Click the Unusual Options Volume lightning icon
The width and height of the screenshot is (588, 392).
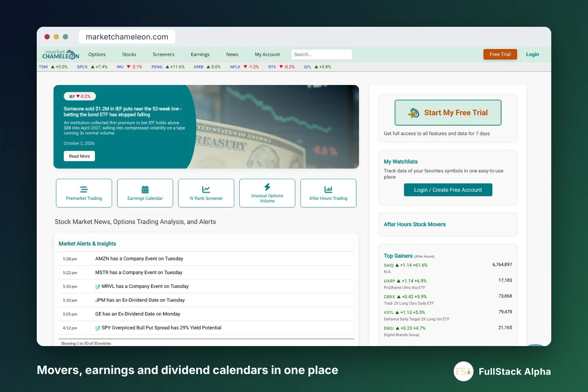coord(267,187)
